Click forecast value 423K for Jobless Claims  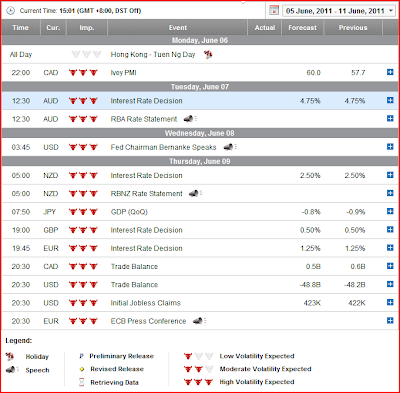pos(312,303)
